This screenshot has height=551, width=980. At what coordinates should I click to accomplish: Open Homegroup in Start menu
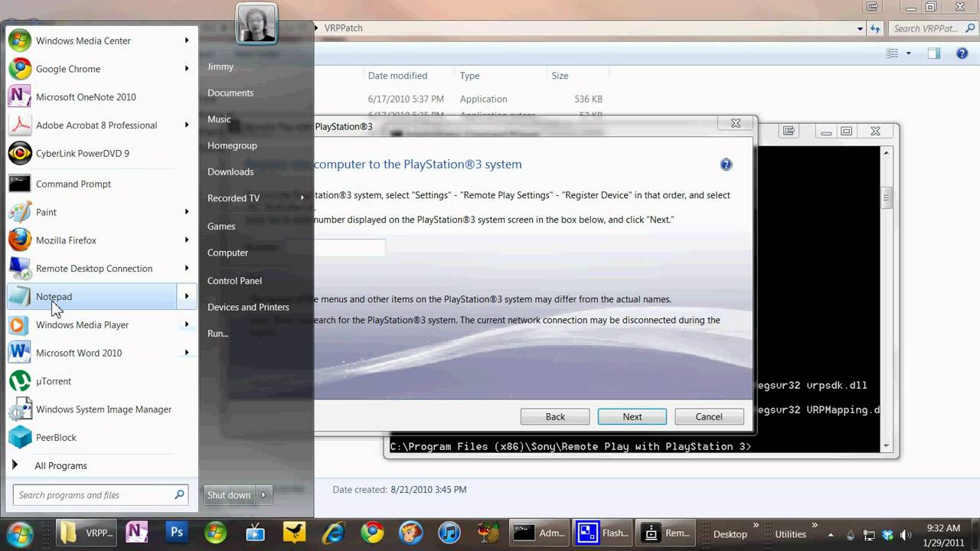[x=232, y=145]
